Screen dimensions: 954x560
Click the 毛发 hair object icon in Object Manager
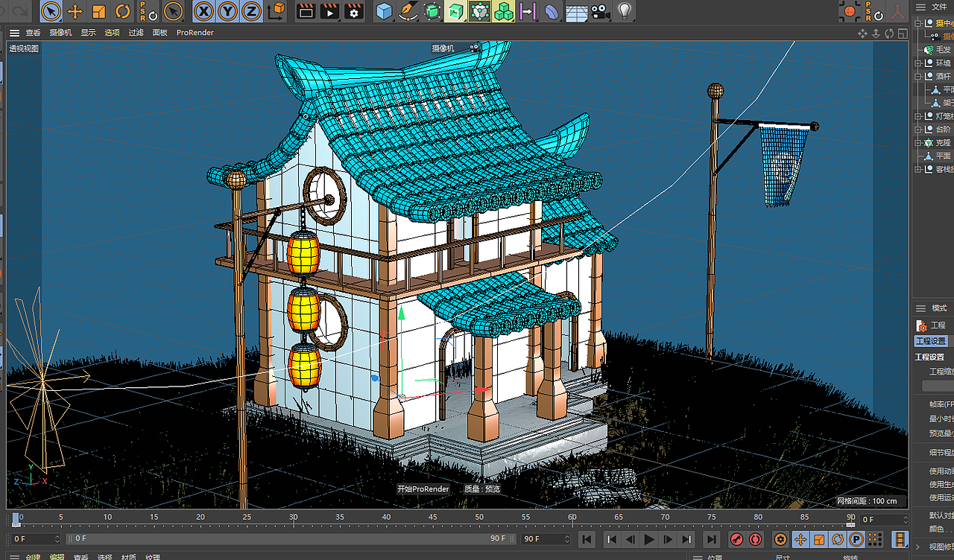click(928, 50)
